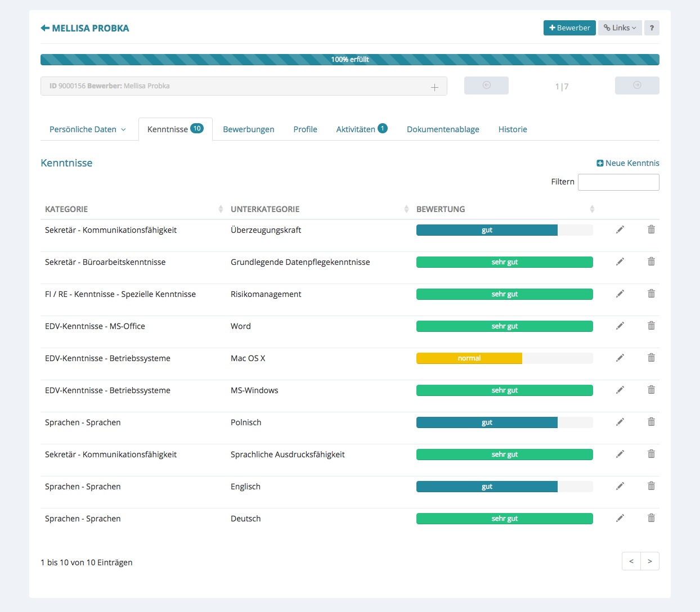This screenshot has width=700, height=612.
Task: Focus the Filtern text field
Action: [618, 182]
